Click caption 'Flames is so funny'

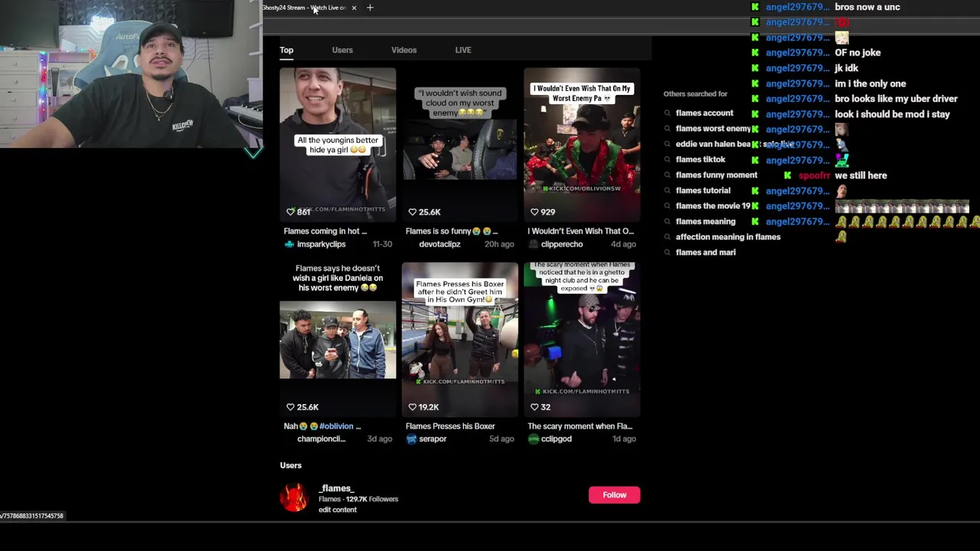point(452,231)
